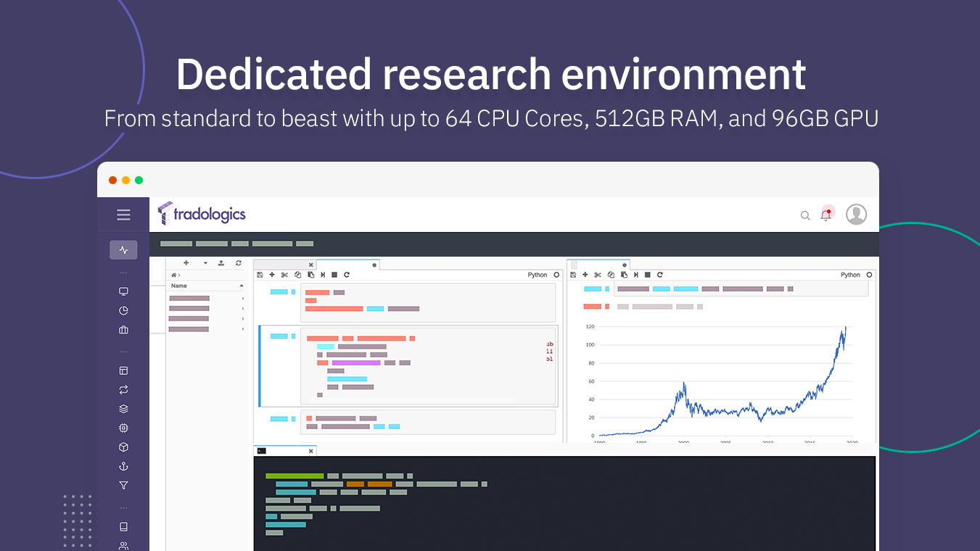Select the activity monitor sidebar icon
Viewport: 980px width, 551px height.
pyautogui.click(x=123, y=249)
